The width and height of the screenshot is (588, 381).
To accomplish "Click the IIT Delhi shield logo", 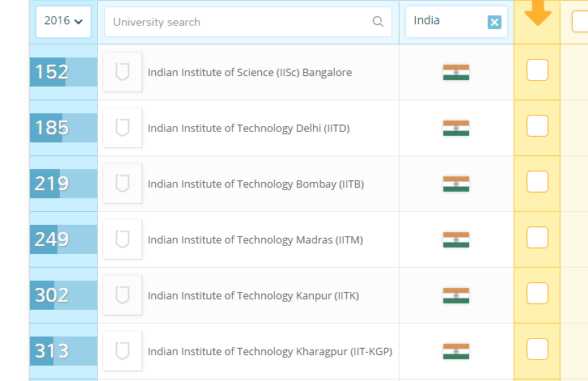I will [x=123, y=128].
